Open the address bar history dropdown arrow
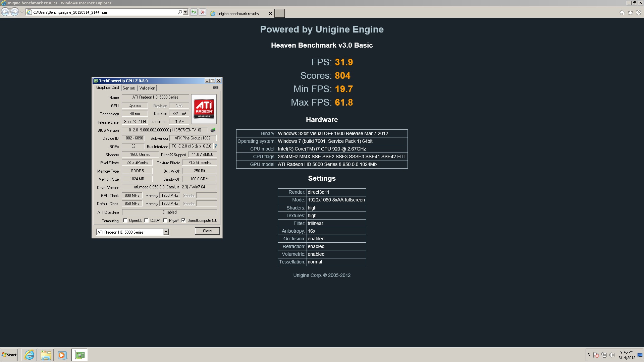This screenshot has width=644, height=362. pos(185,12)
